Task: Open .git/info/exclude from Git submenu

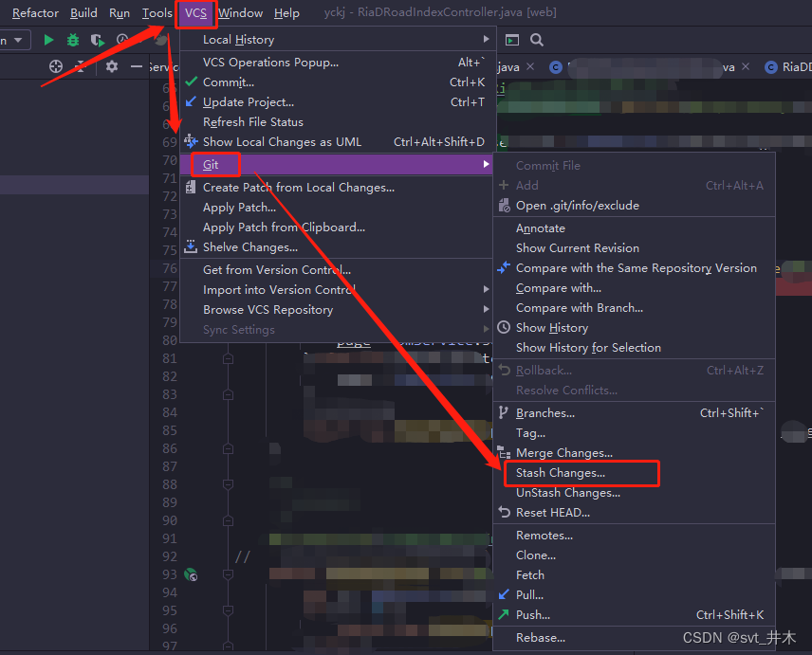Action: 634,206
